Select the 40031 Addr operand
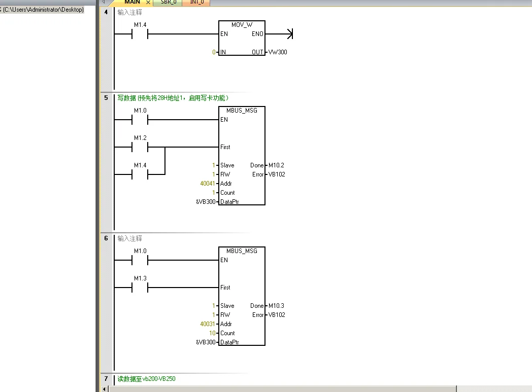The height and width of the screenshot is (392, 532). 207,324
